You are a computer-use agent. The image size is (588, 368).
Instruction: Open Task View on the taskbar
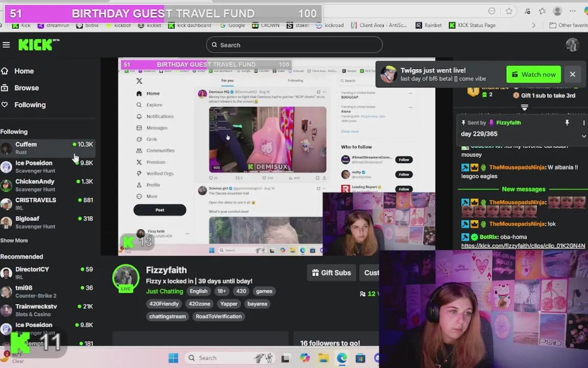[x=285, y=358]
